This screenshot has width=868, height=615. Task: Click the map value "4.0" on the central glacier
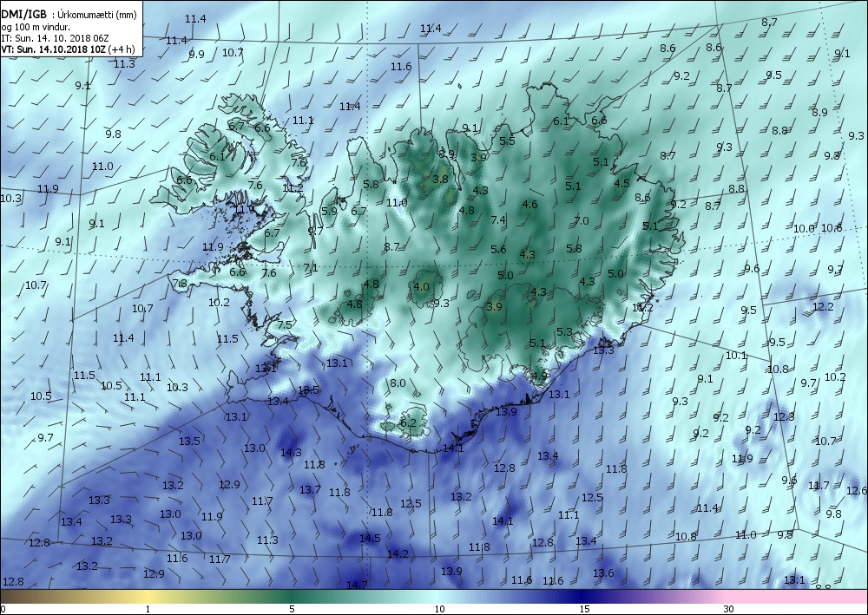pos(421,286)
